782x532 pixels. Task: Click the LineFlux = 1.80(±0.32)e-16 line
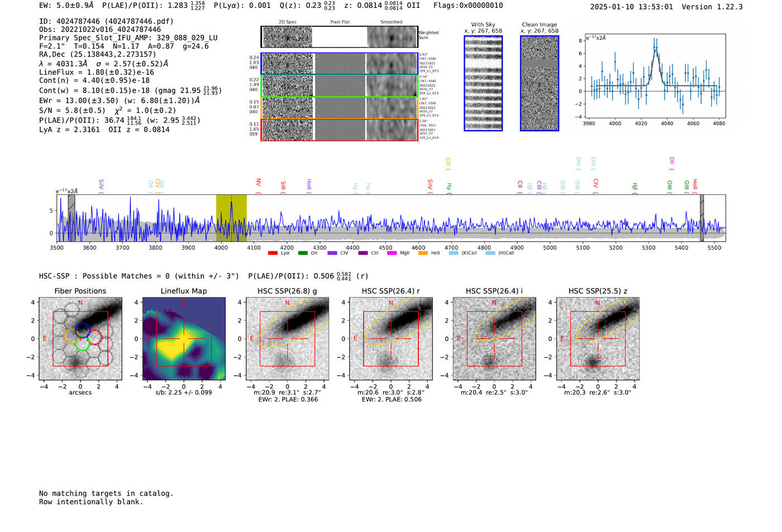coord(96,72)
